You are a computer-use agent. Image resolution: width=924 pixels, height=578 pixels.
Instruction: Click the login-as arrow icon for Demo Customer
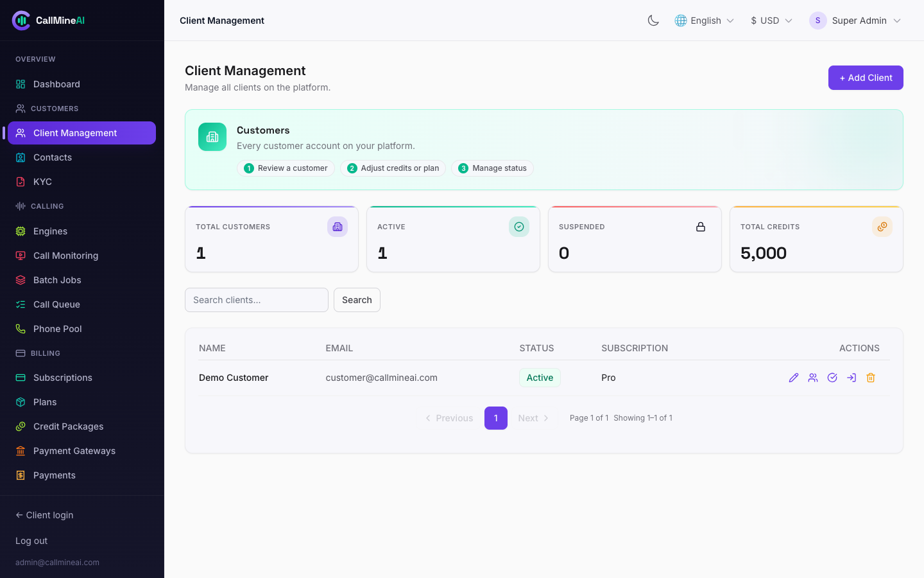click(851, 378)
